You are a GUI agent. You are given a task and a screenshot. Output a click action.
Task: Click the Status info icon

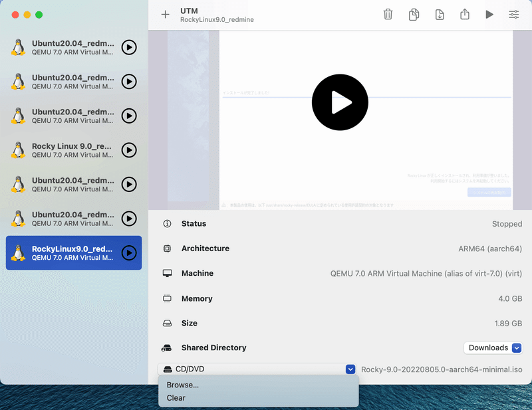pos(168,223)
